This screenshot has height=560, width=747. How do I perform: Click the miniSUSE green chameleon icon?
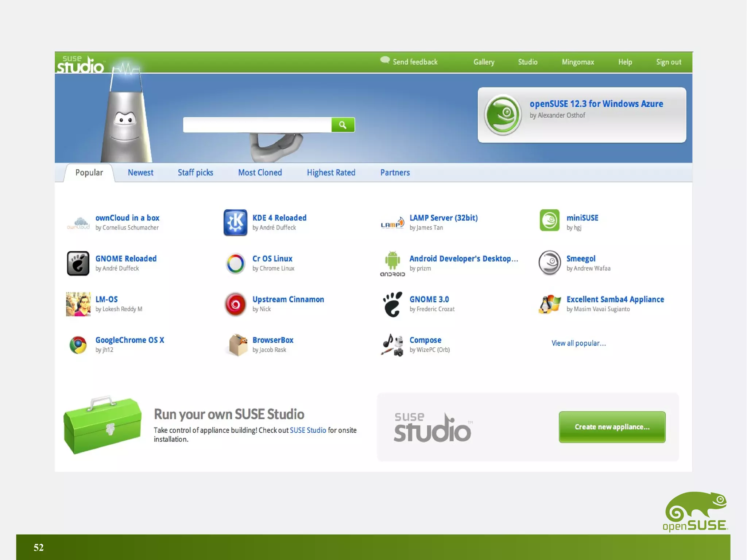point(549,220)
